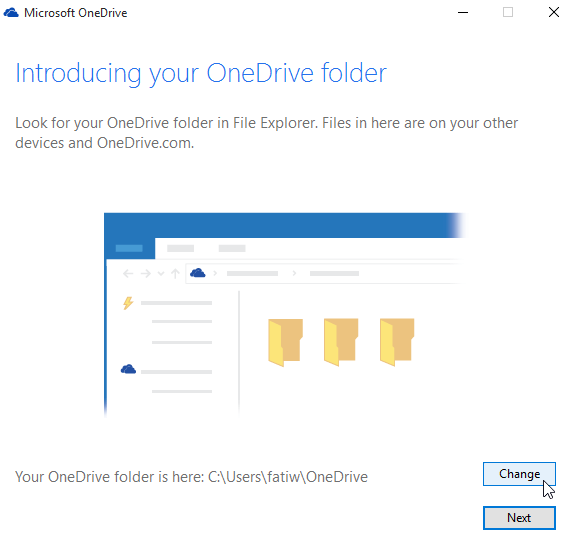Click the forward arrow in the illustrated explorer
The image size is (575, 550).
pos(146,273)
